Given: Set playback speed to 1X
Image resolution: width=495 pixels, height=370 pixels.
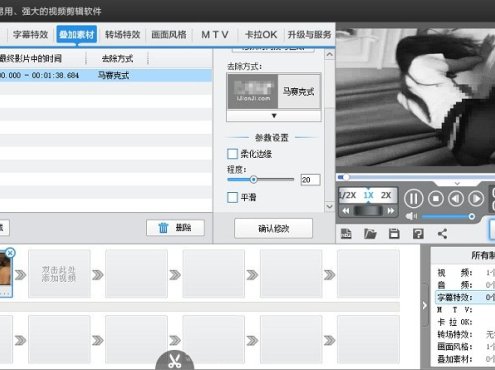Looking at the screenshot, I should (x=368, y=195).
